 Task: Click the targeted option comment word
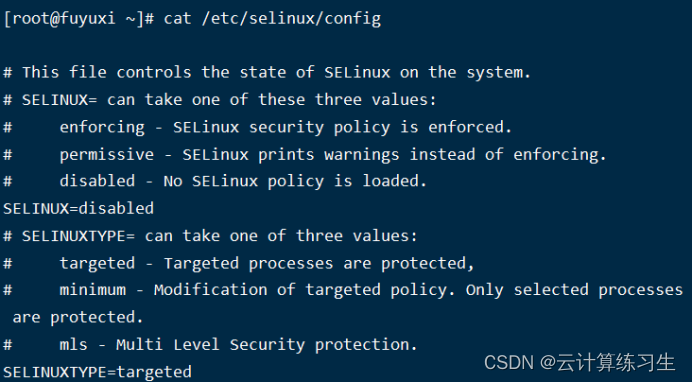97,264
